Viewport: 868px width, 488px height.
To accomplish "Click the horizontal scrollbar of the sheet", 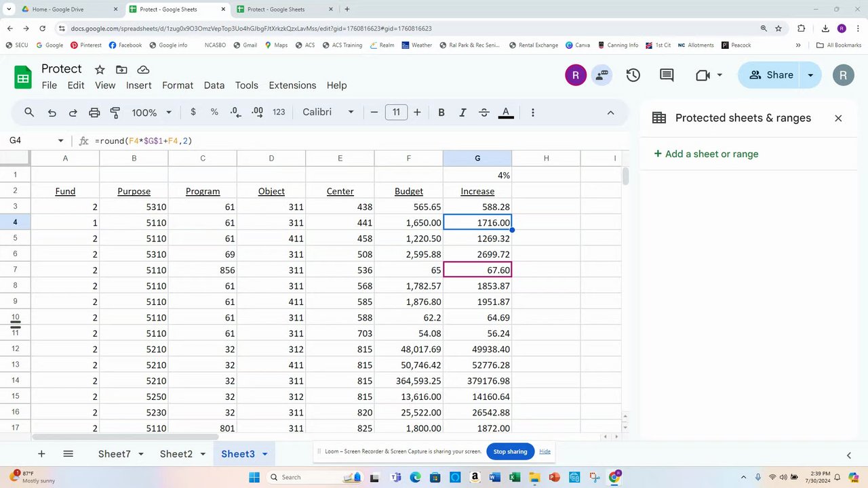I will 125,437.
